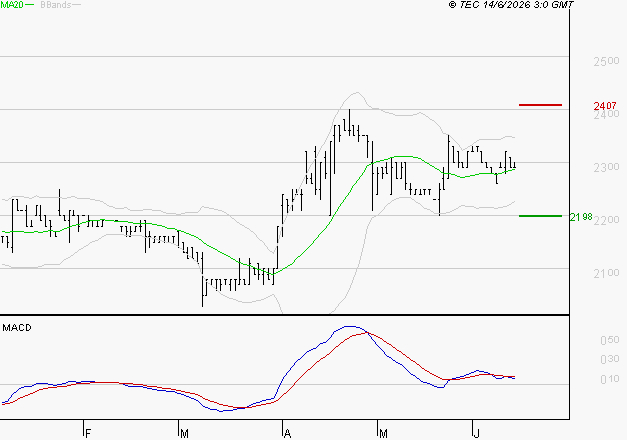This screenshot has height=440, width=627.
Task: Click the 050 MACD axis label
Action: coord(610,340)
